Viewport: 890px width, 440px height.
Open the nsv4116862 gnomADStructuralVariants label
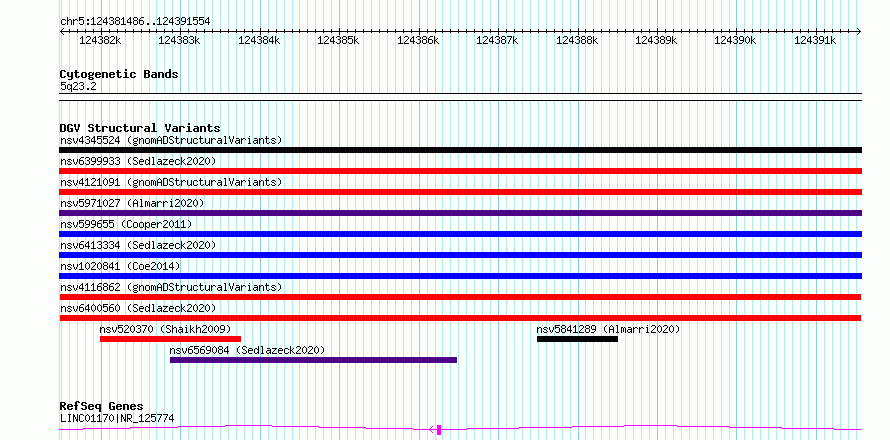(171, 287)
